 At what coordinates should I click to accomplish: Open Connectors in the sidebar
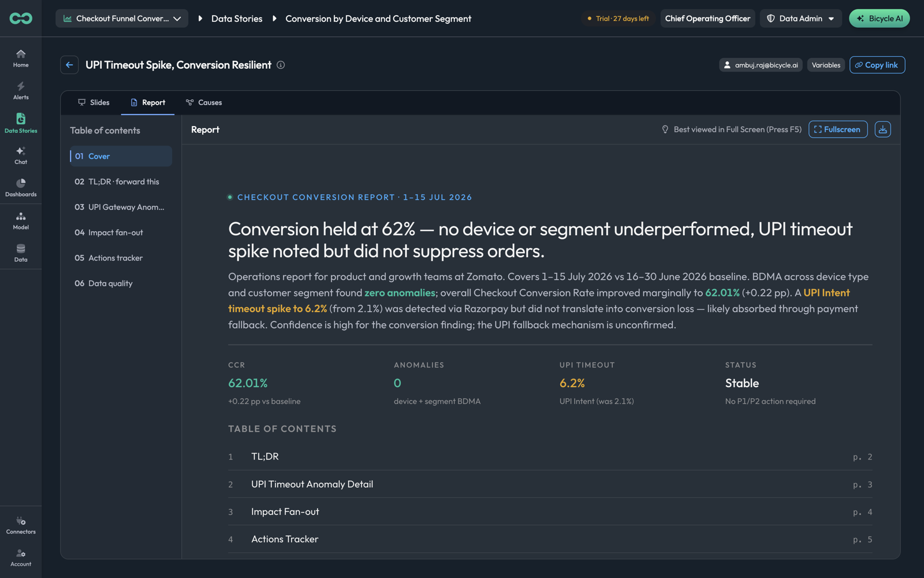(21, 525)
